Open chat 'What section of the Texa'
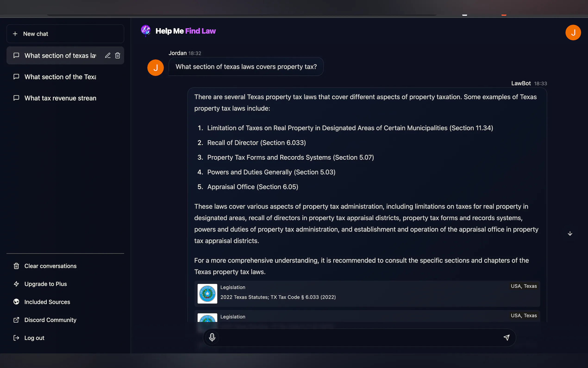 60,77
